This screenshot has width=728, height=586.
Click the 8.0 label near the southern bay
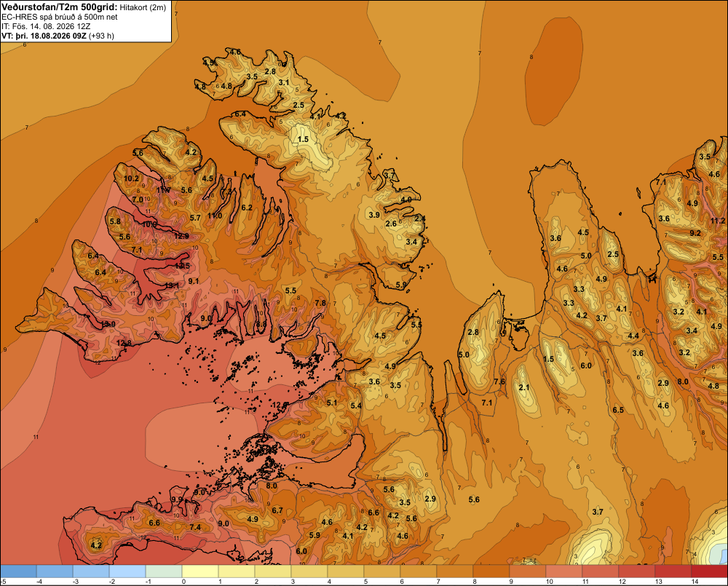(272, 486)
